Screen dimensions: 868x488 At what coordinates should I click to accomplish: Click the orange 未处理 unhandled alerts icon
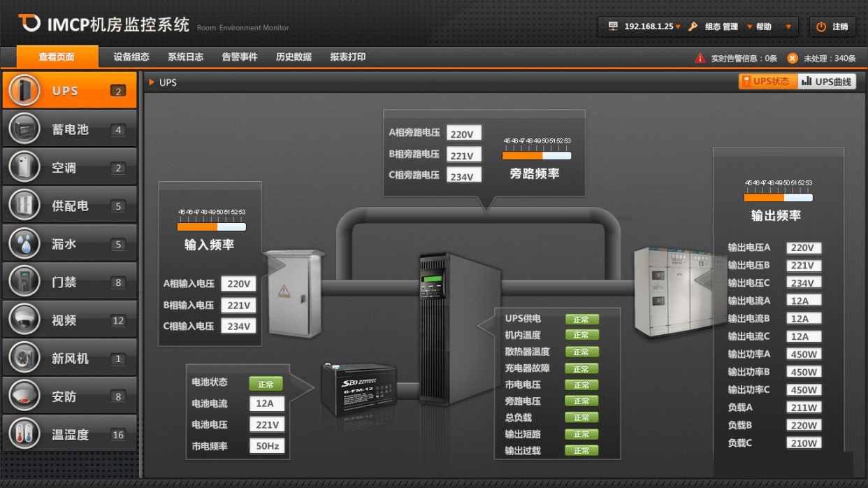coord(793,58)
